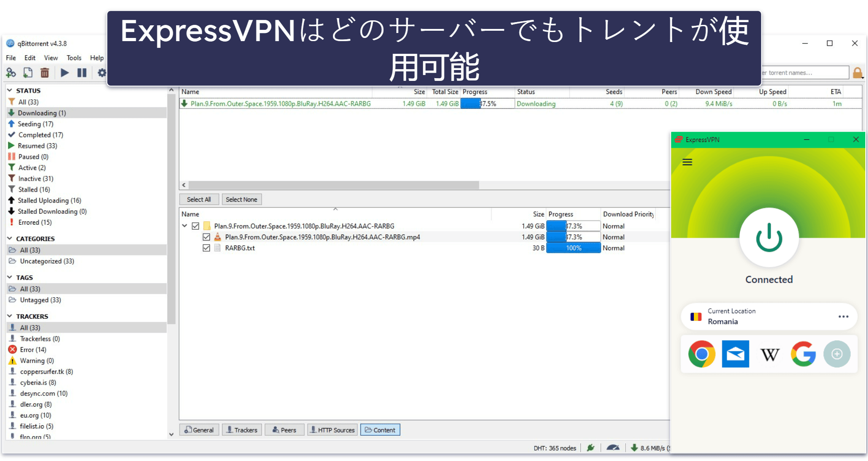Collapse the CATEGORIES section
The width and height of the screenshot is (868, 461).
pyautogui.click(x=9, y=238)
